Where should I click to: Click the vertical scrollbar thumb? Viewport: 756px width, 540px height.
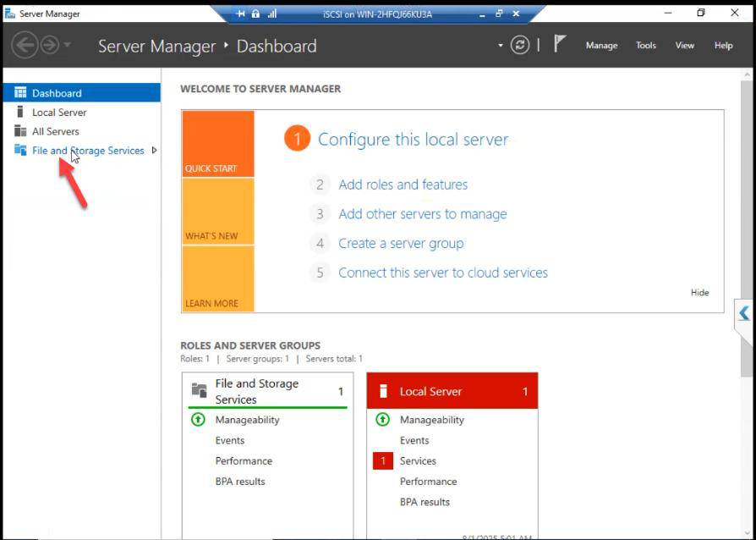click(x=747, y=229)
